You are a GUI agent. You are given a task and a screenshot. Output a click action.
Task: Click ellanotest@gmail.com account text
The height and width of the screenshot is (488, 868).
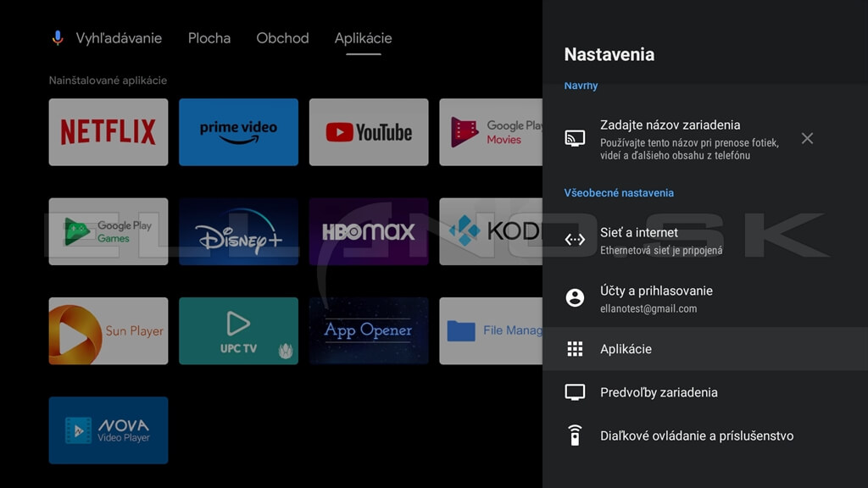[x=648, y=308]
